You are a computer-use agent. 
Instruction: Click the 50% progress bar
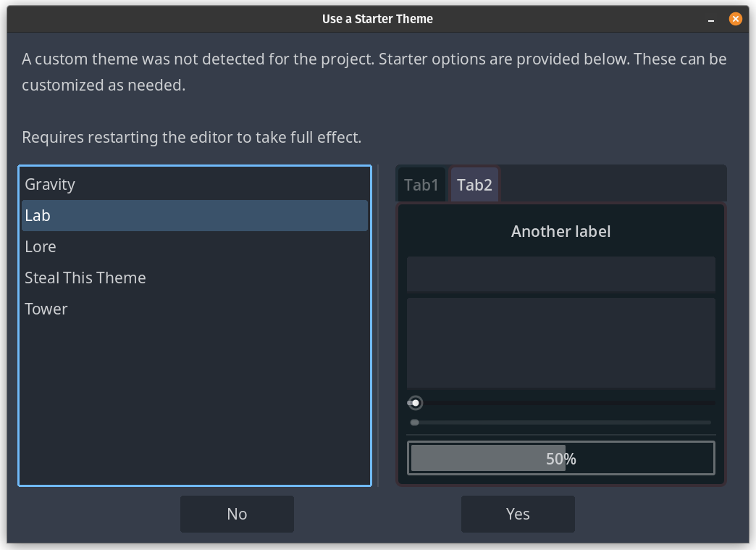[561, 458]
